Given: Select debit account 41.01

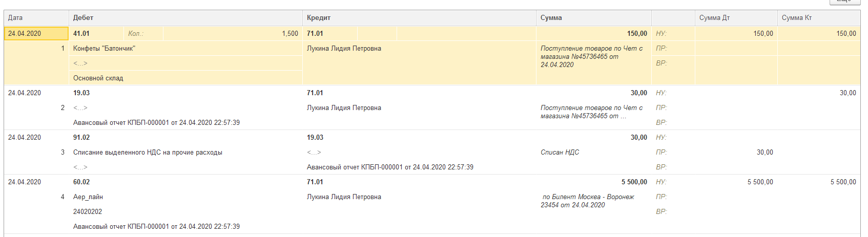Looking at the screenshot, I should [81, 34].
